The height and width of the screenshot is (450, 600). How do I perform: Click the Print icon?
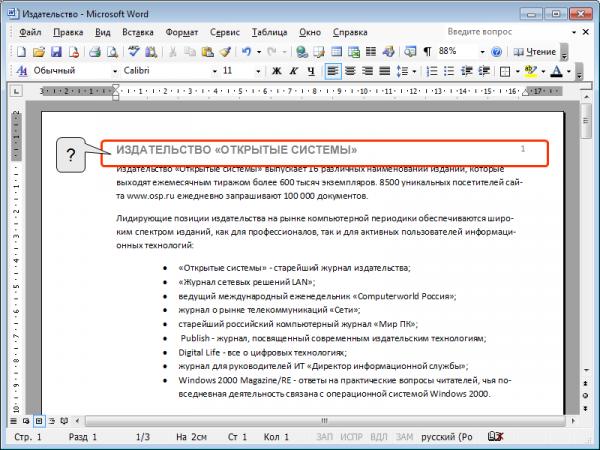click(x=95, y=52)
